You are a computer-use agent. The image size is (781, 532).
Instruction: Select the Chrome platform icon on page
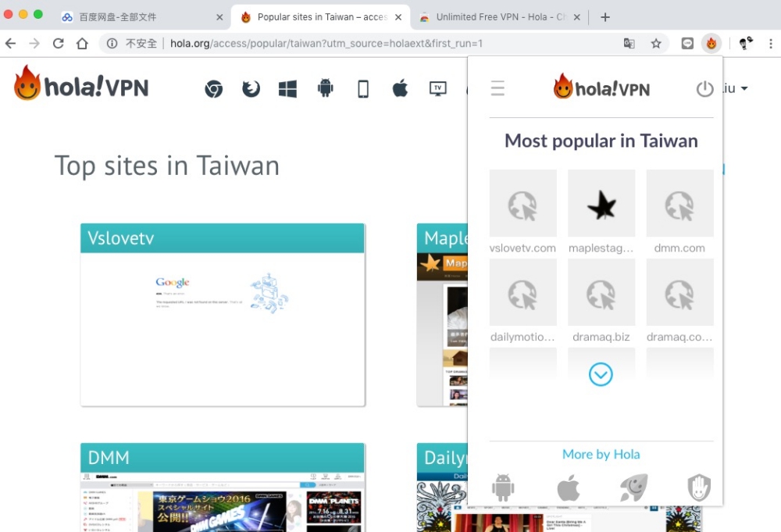[x=214, y=89]
